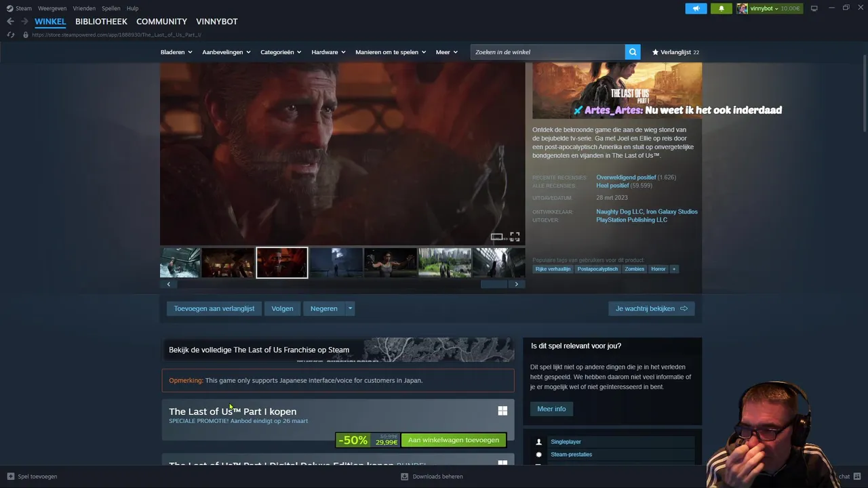Viewport: 868px width, 488px height.
Task: Open the VINNYBOT profile tab
Action: (217, 22)
